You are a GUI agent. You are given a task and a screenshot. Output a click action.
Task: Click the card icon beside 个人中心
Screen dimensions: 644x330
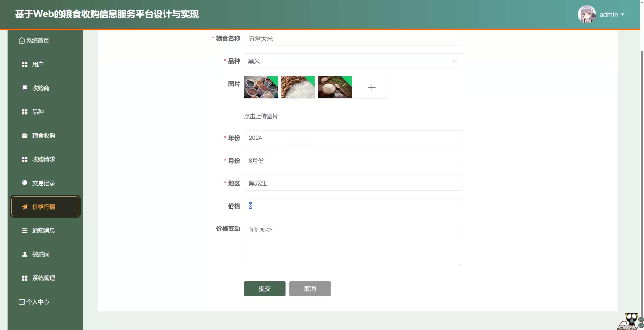pos(22,302)
